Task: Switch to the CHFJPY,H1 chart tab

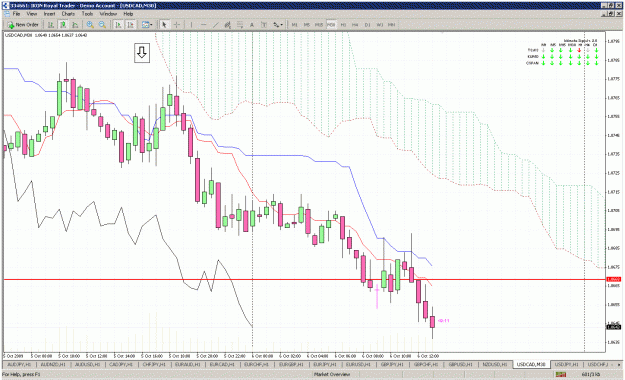Action: 154,364
